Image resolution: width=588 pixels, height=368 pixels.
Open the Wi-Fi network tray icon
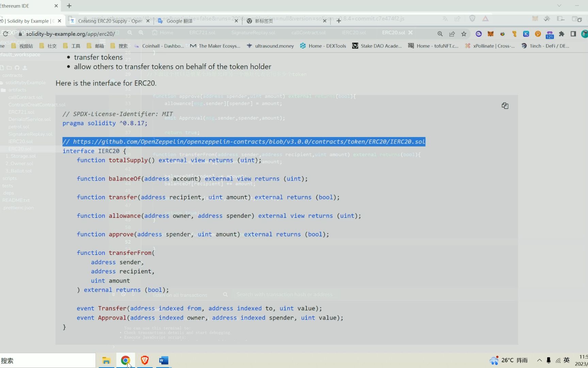(x=558, y=360)
